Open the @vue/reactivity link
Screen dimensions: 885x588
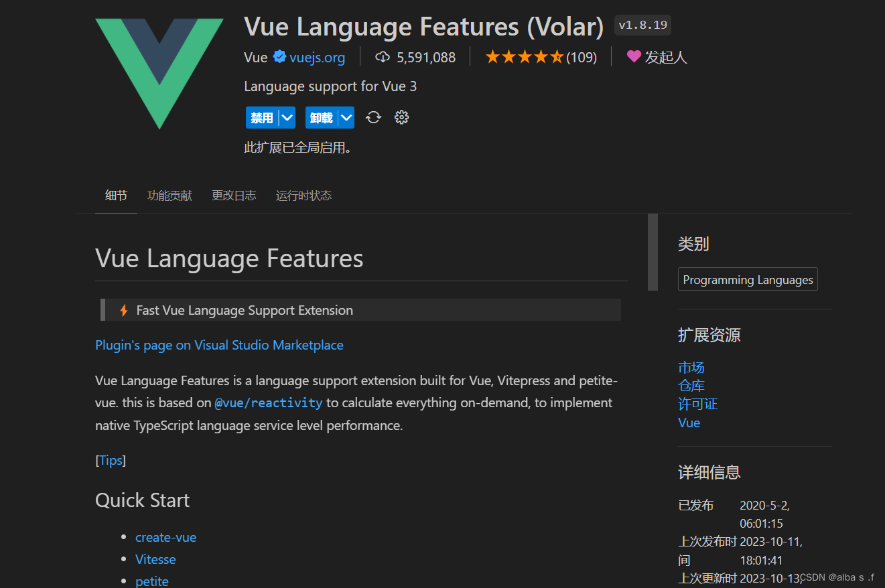pos(268,402)
